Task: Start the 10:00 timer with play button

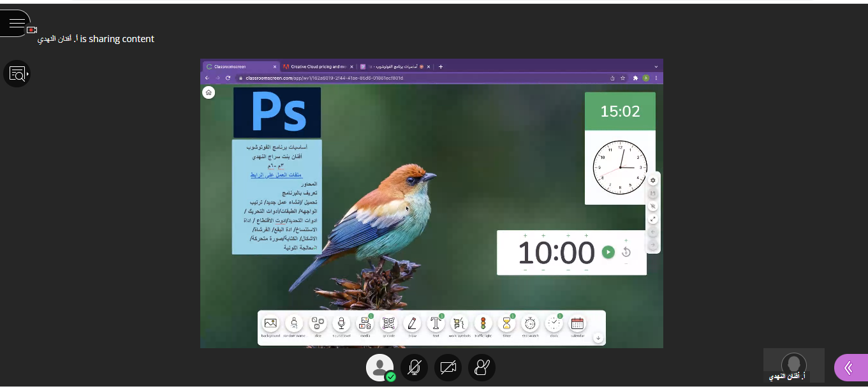Action: point(608,253)
